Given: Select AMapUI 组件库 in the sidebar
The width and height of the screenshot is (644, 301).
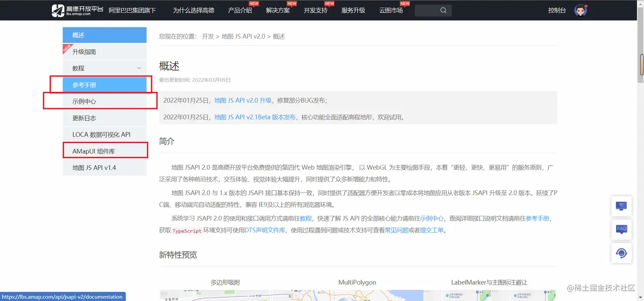Looking at the screenshot, I should 104,151.
